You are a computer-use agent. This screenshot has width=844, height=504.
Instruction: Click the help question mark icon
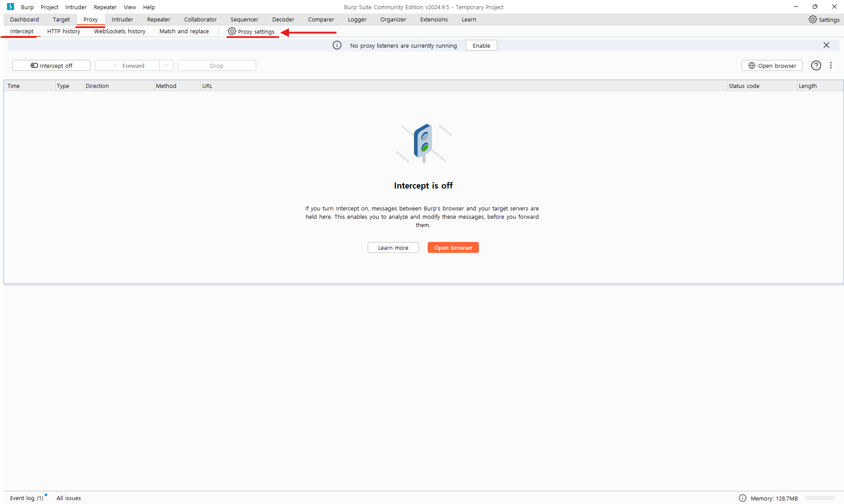pos(816,66)
